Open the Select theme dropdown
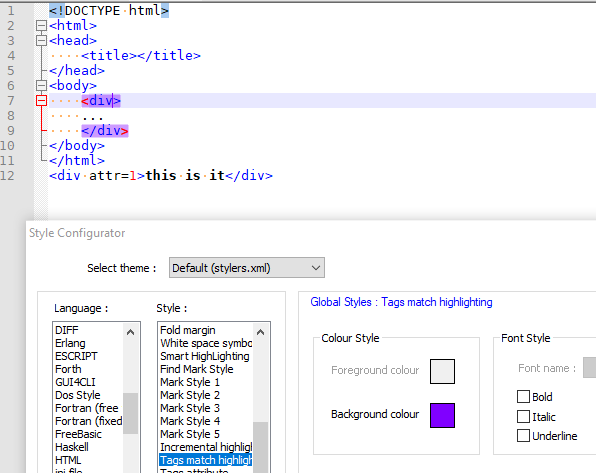596x473 pixels. point(247,268)
